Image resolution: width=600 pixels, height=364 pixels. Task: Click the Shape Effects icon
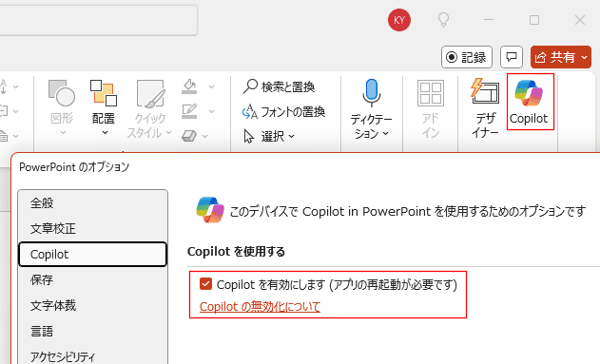(189, 136)
